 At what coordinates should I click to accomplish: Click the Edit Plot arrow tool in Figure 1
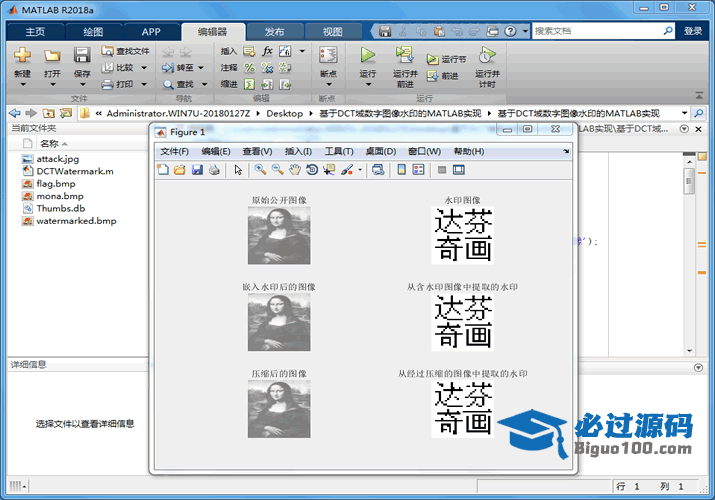238,170
